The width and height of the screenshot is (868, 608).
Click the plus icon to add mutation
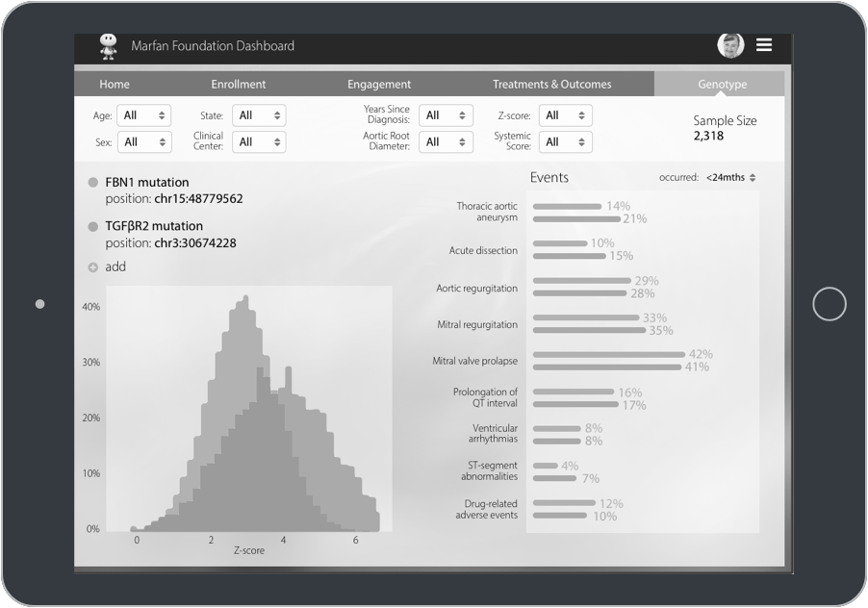(93, 267)
